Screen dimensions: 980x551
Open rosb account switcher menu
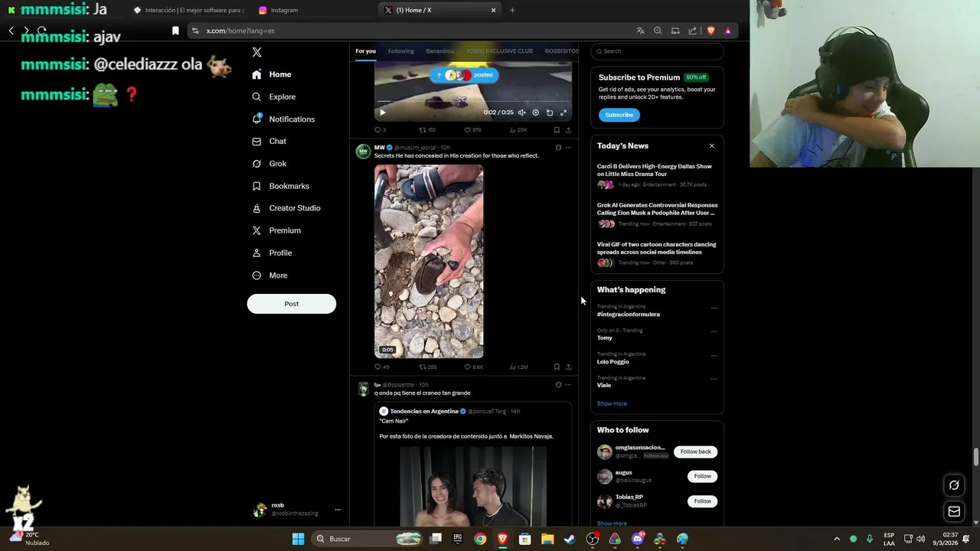click(x=297, y=510)
